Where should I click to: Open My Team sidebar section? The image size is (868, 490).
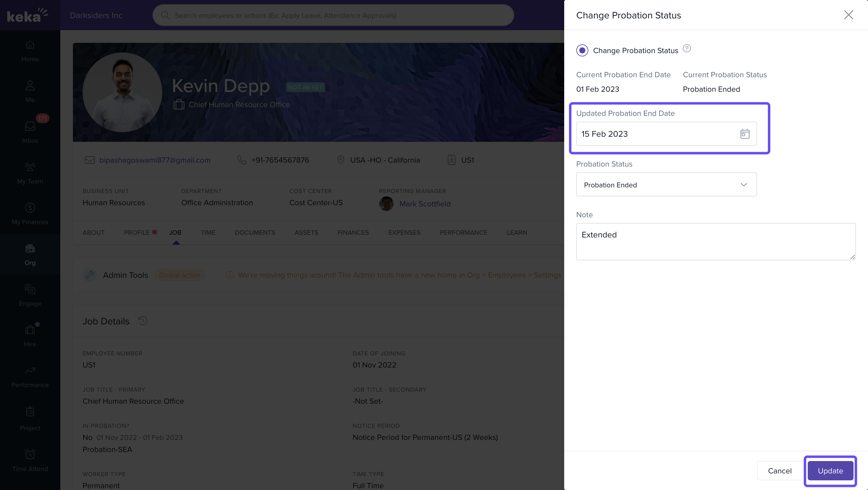(30, 172)
